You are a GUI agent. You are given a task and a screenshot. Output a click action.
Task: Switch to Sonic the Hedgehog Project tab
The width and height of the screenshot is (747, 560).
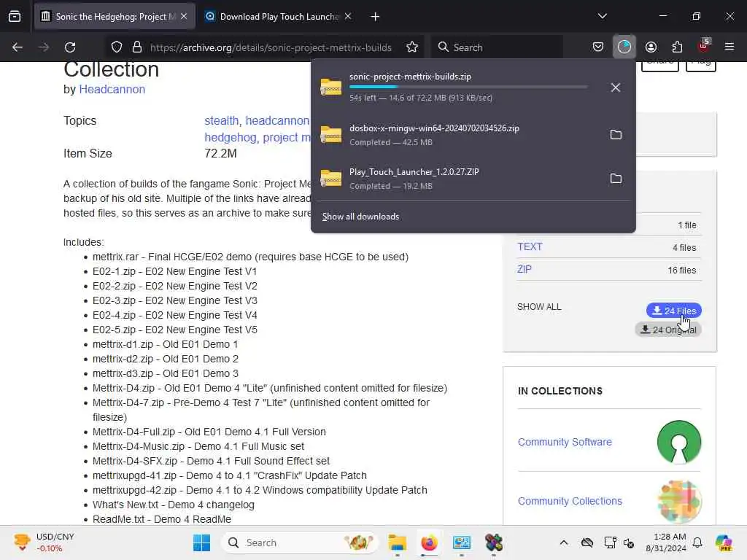pos(115,17)
